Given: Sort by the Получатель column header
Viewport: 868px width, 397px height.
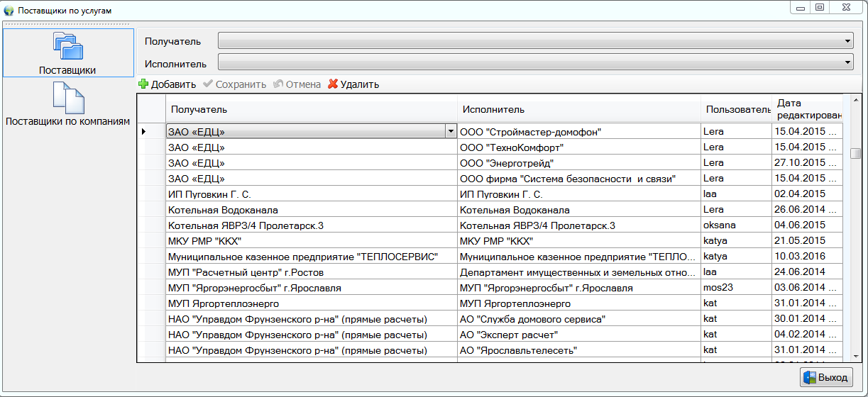Looking at the screenshot, I should (x=311, y=109).
